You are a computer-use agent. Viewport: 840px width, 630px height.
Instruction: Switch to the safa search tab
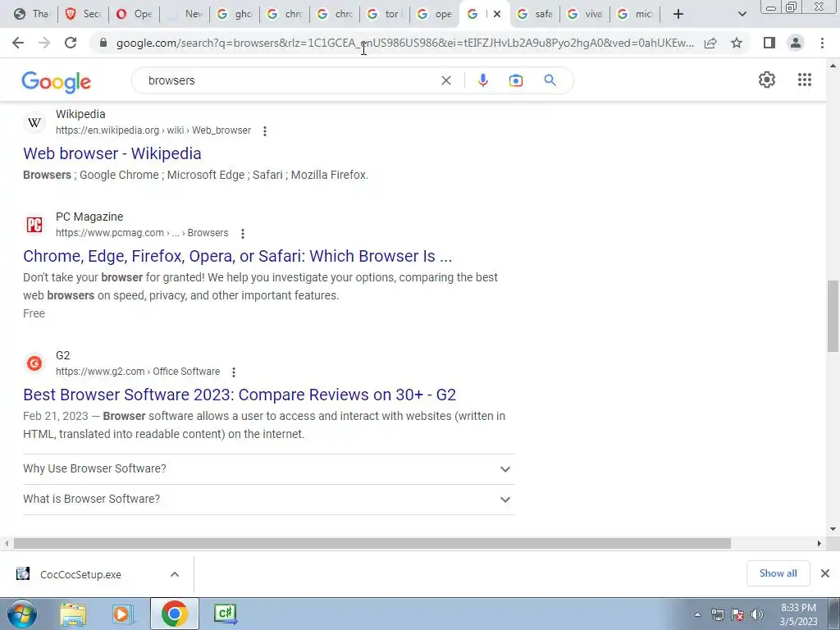[535, 14]
